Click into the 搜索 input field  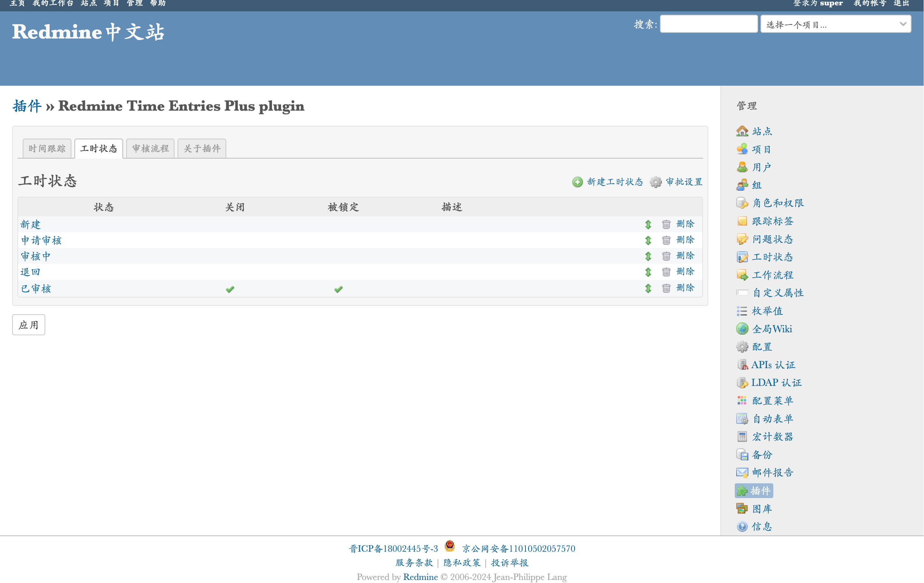click(708, 24)
